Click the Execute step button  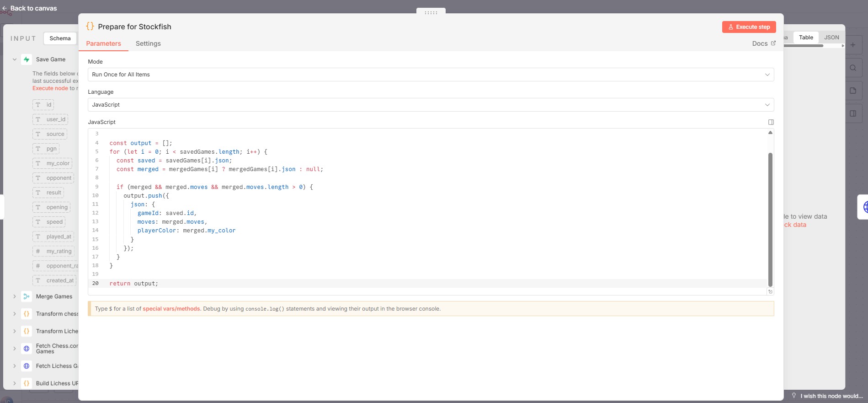click(749, 27)
